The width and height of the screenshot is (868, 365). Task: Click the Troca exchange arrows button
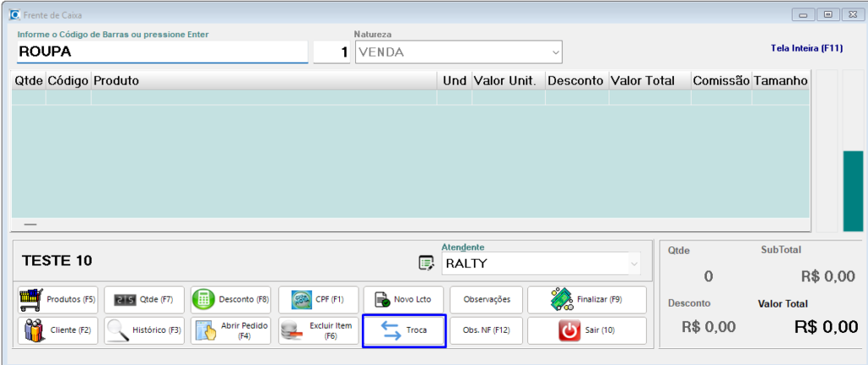403,330
